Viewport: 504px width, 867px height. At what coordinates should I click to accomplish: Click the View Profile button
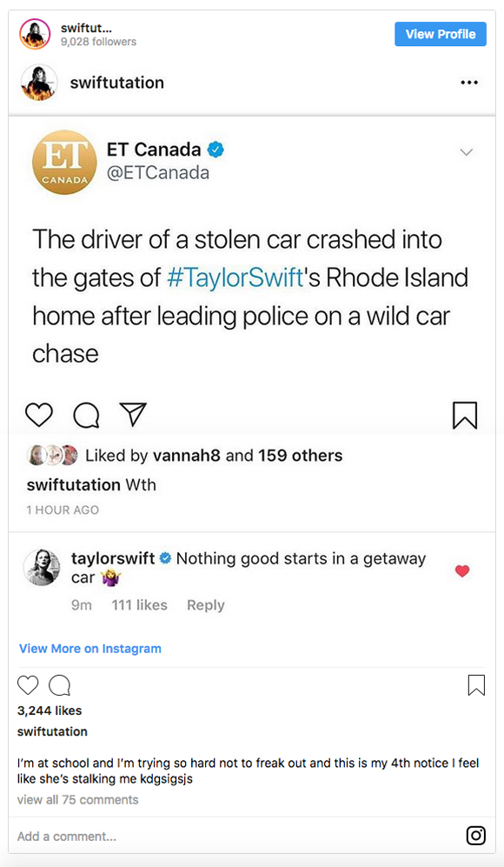[x=440, y=34]
